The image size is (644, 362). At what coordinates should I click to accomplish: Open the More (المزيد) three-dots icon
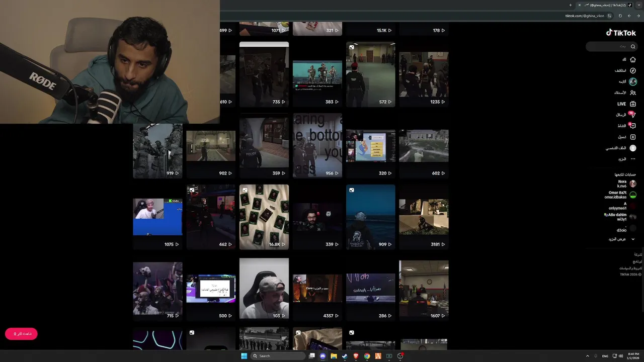pyautogui.click(x=633, y=159)
